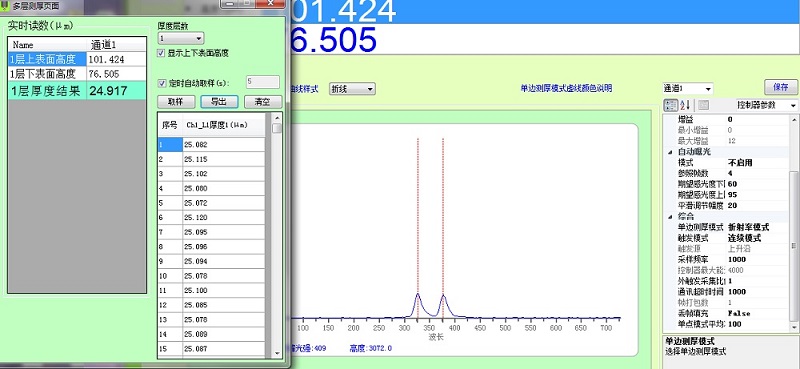Toggle the 显示上下表面高度 checkbox
The image size is (800, 369).
162,53
